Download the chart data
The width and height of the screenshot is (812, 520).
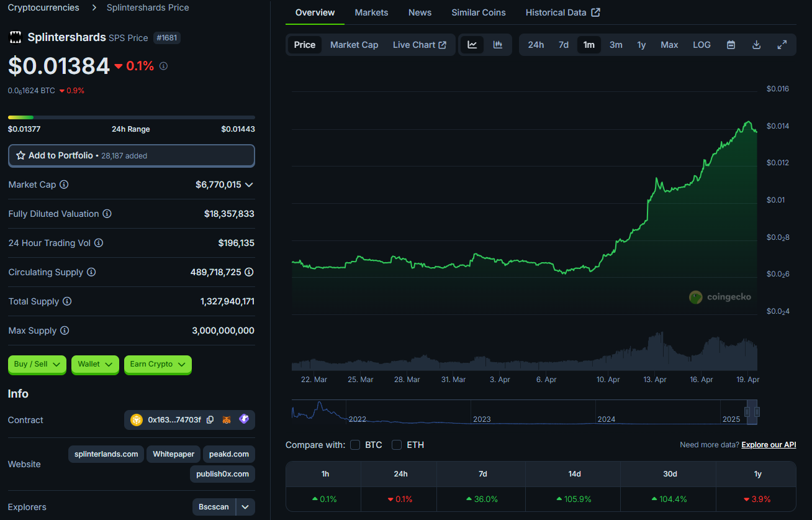[x=756, y=45]
